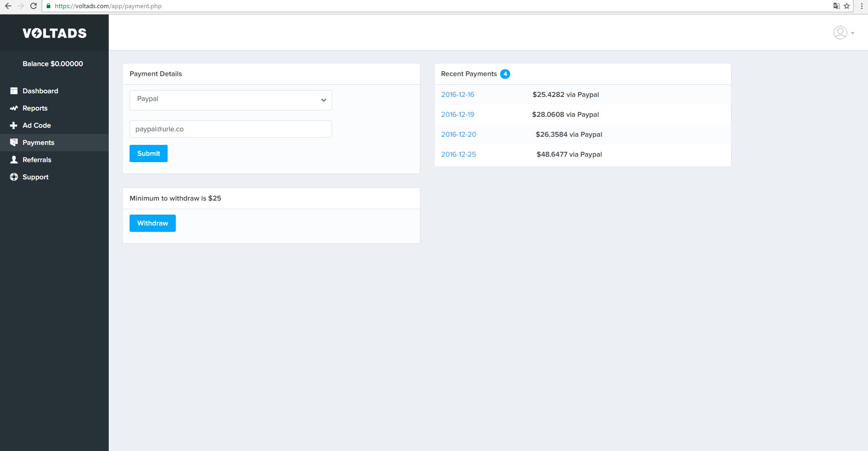Click the Referrals person icon
This screenshot has height=451, width=868.
point(14,160)
